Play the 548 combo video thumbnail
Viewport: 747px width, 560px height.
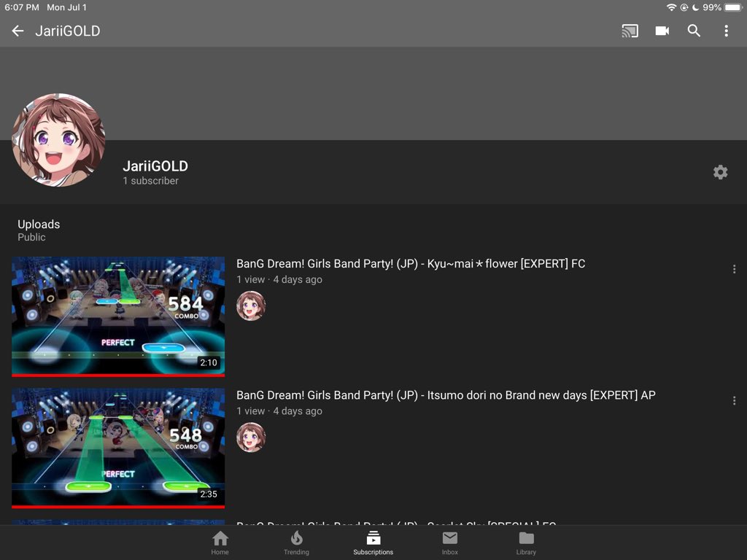point(118,447)
